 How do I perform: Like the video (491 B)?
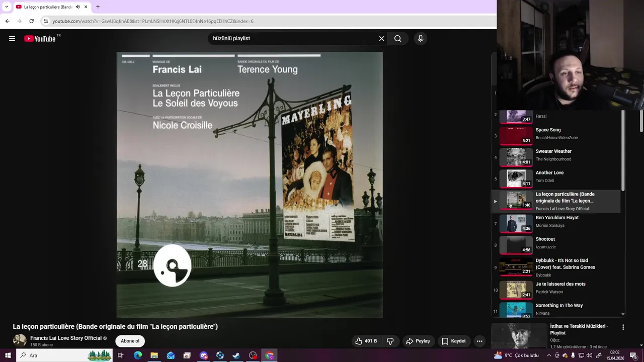coord(366,341)
